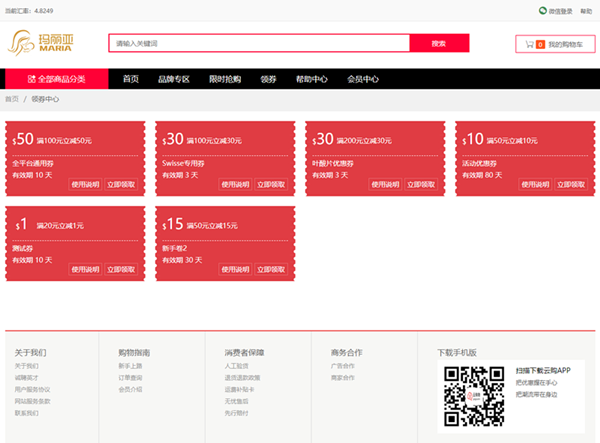View usage instructions for Swisse专用券
This screenshot has height=443, width=600.
[x=236, y=185]
